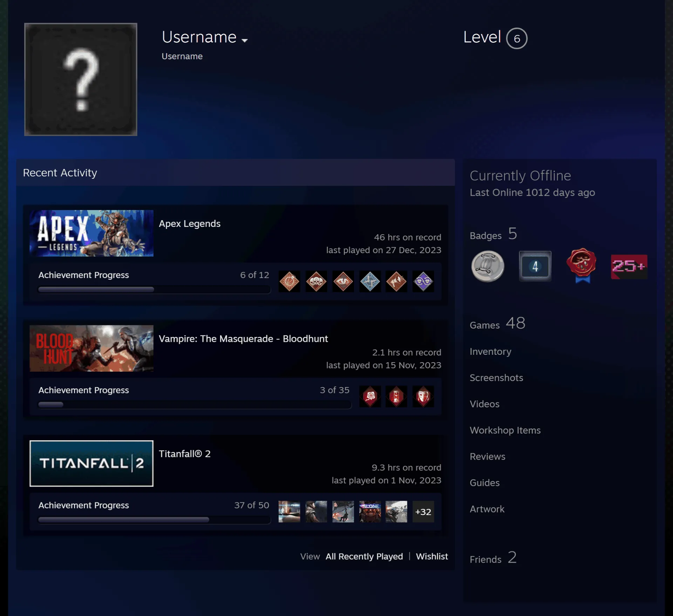Open the third Titanfall 2 achievement thumbnail
673x616 pixels.
[x=343, y=512]
